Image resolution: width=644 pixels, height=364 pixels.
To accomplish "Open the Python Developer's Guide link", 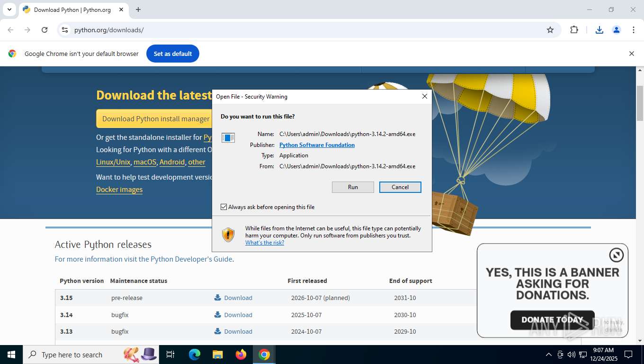I will 191,259.
